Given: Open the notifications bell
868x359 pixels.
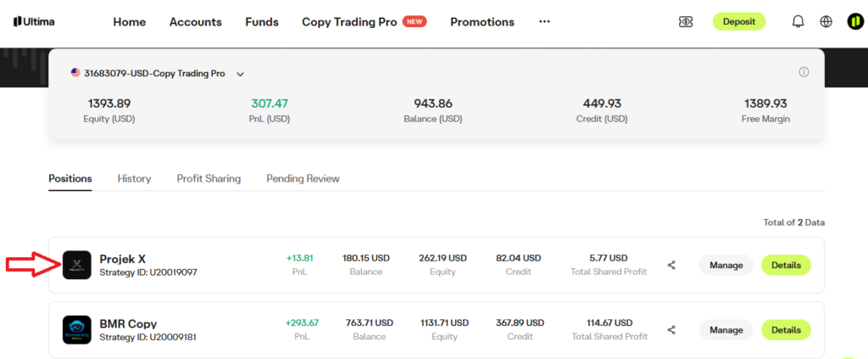Looking at the screenshot, I should [x=798, y=21].
